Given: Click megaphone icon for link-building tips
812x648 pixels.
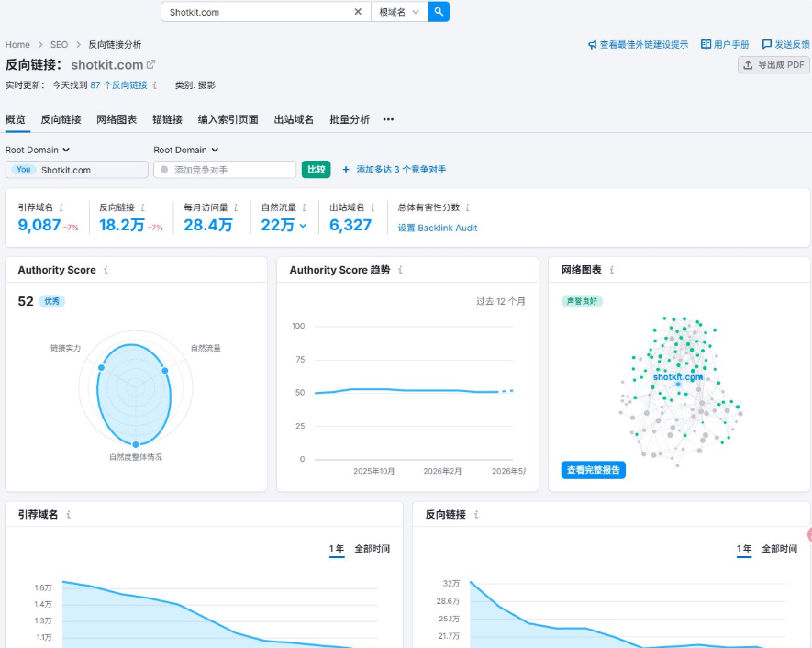Looking at the screenshot, I should click(593, 45).
